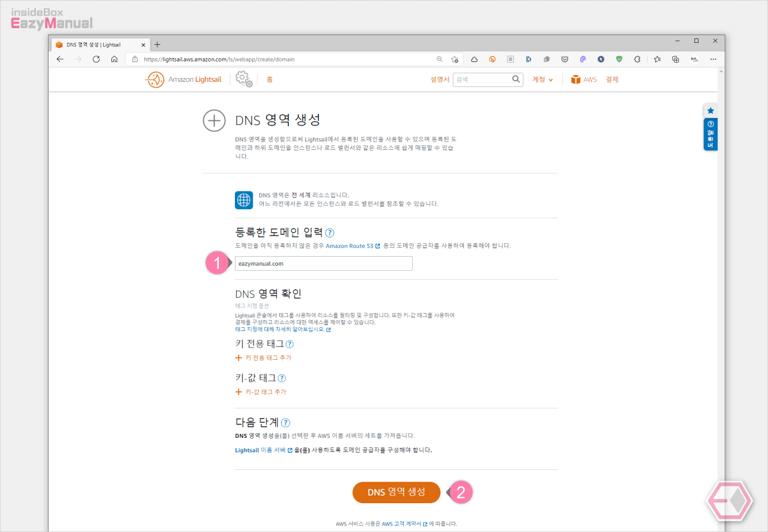Click 키 전용 태그 추가

click(x=263, y=358)
